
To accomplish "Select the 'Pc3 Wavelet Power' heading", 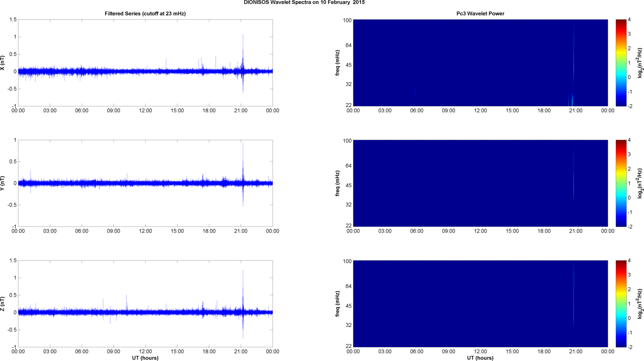I will [480, 14].
